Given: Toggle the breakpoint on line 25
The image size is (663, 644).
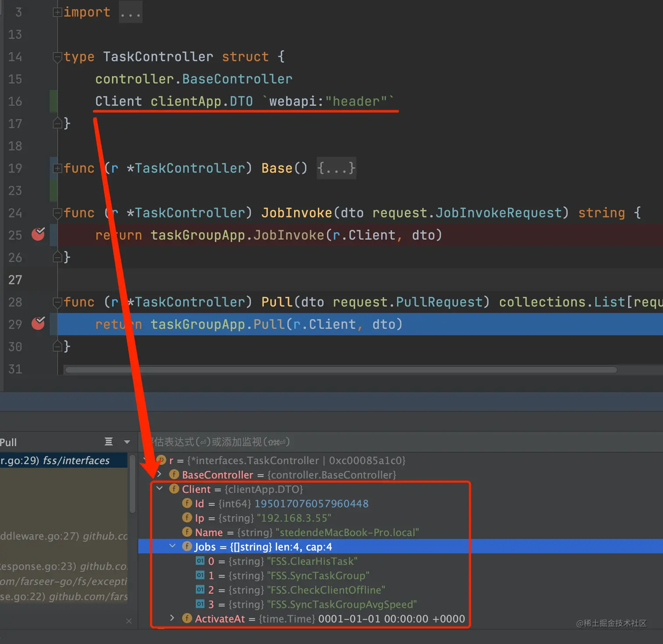Looking at the screenshot, I should (x=38, y=235).
